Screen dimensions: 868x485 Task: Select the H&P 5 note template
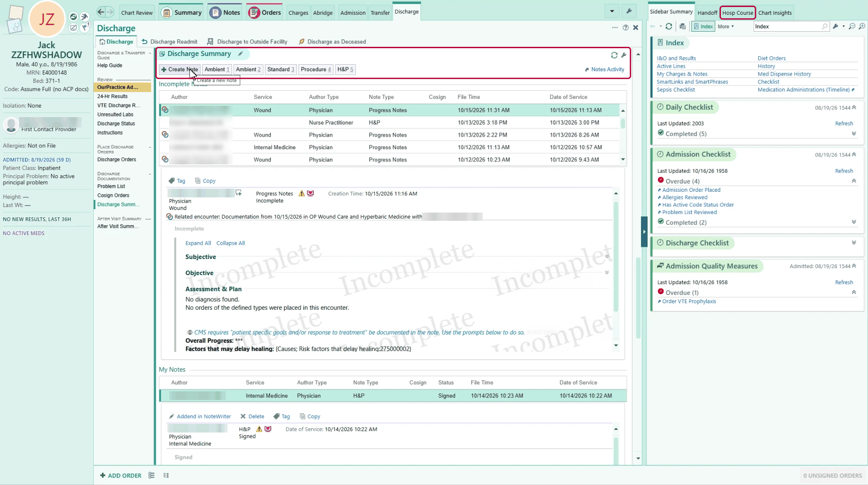point(345,69)
